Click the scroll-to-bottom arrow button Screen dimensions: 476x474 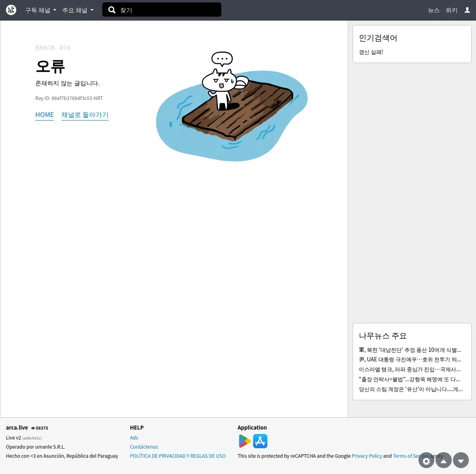pyautogui.click(x=461, y=461)
